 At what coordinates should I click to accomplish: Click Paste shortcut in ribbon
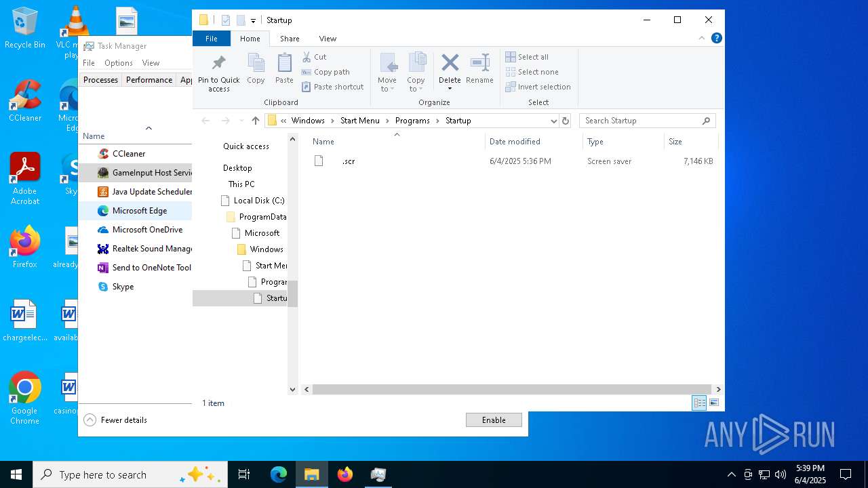332,87
